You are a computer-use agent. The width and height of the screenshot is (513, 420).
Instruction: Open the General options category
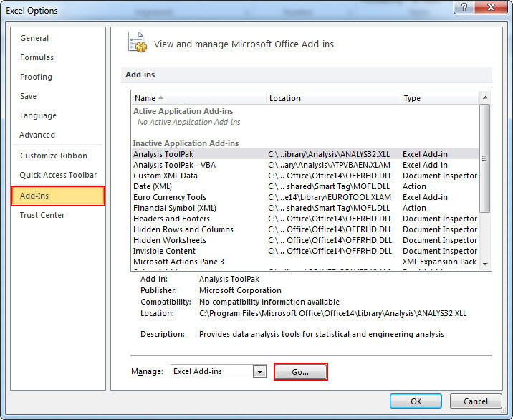[x=34, y=38]
